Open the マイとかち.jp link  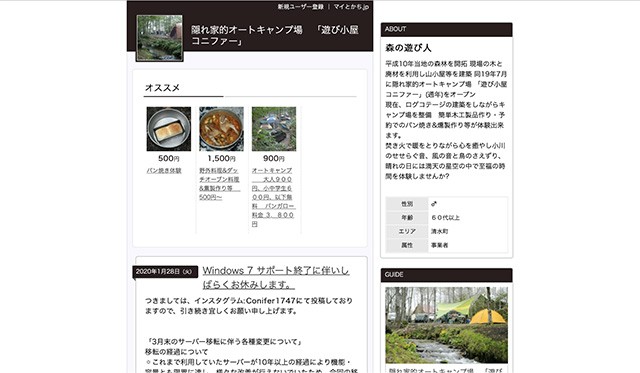click(351, 7)
